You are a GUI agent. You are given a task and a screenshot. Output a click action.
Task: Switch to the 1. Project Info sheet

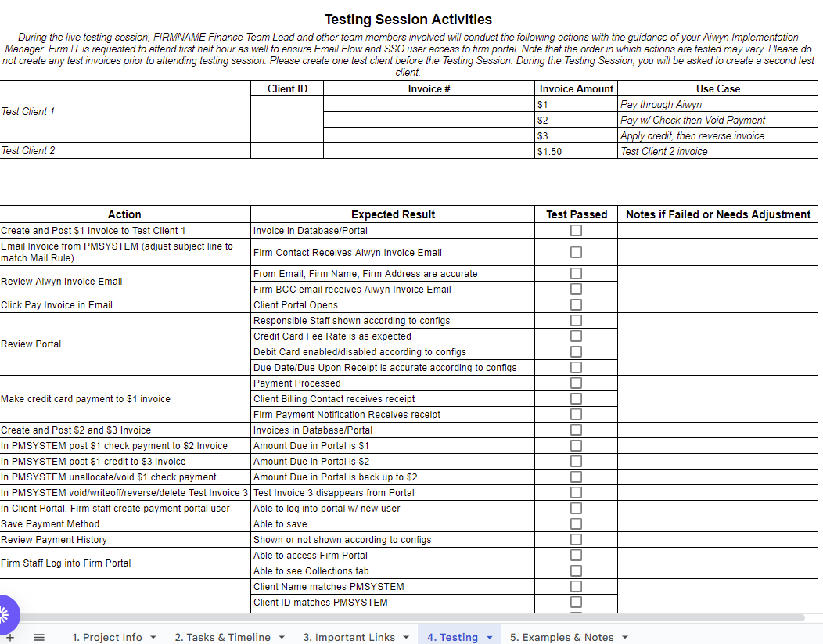[x=107, y=637]
